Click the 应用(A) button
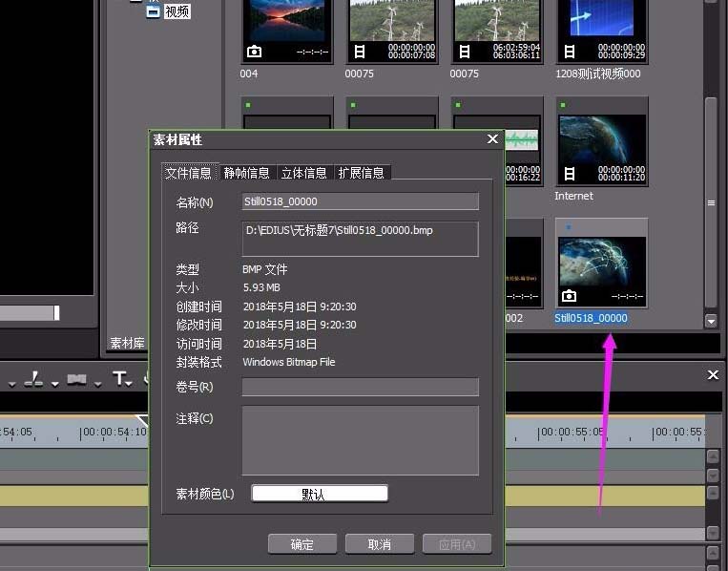 [457, 544]
